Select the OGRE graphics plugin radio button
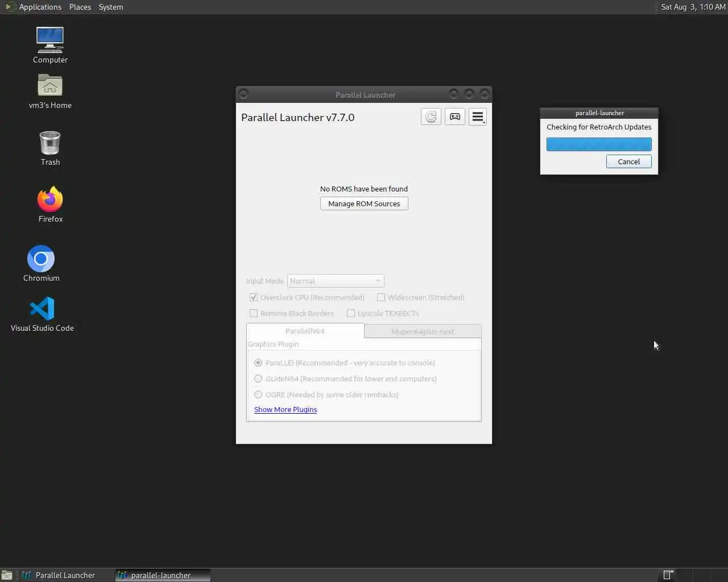 click(x=258, y=394)
